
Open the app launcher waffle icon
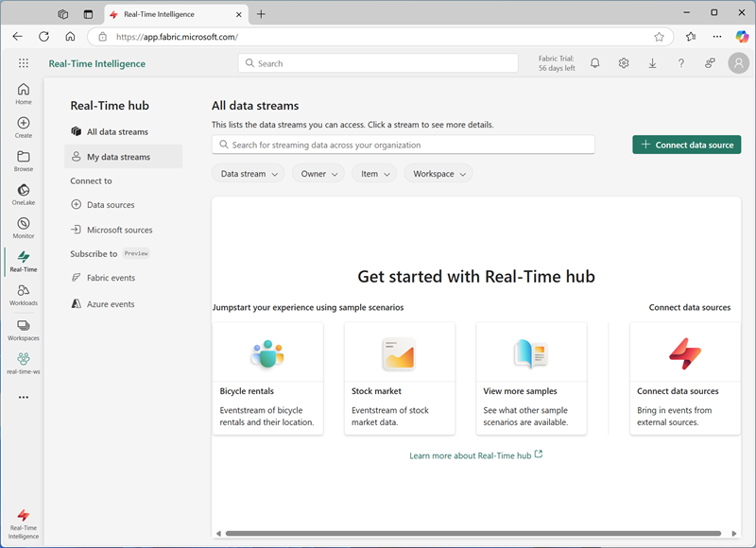(x=23, y=63)
